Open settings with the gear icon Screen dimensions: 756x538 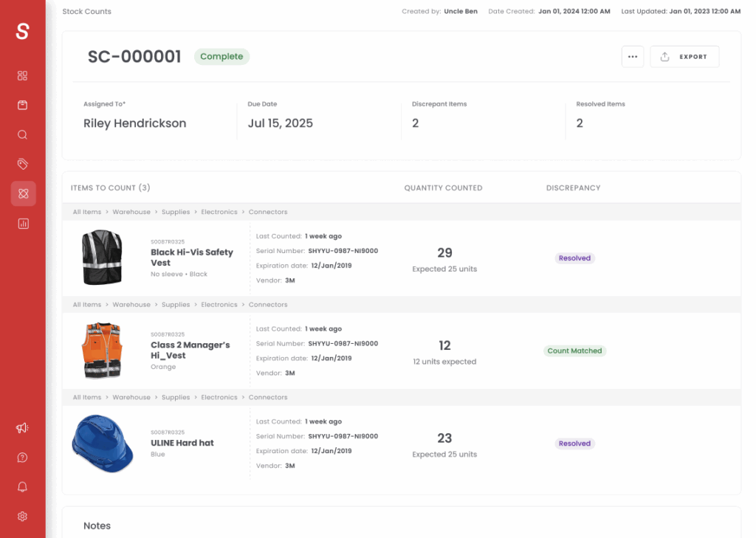point(22,516)
